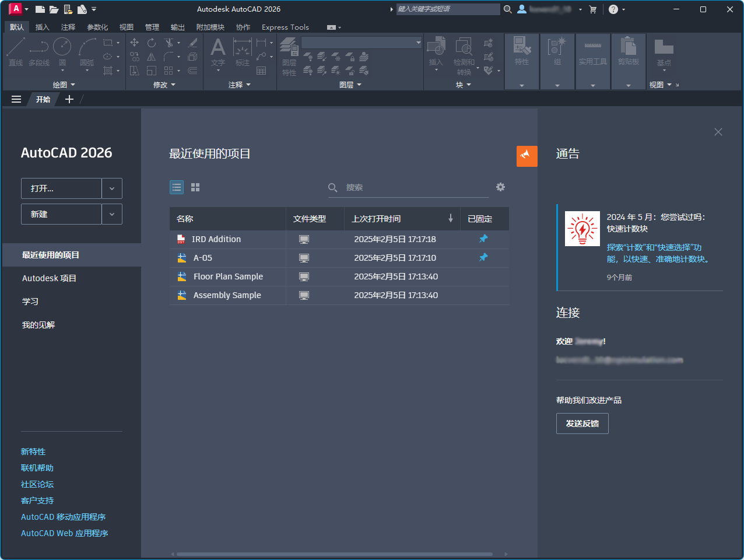
Task: Click the New file icon in quick access toolbar
Action: coord(40,9)
